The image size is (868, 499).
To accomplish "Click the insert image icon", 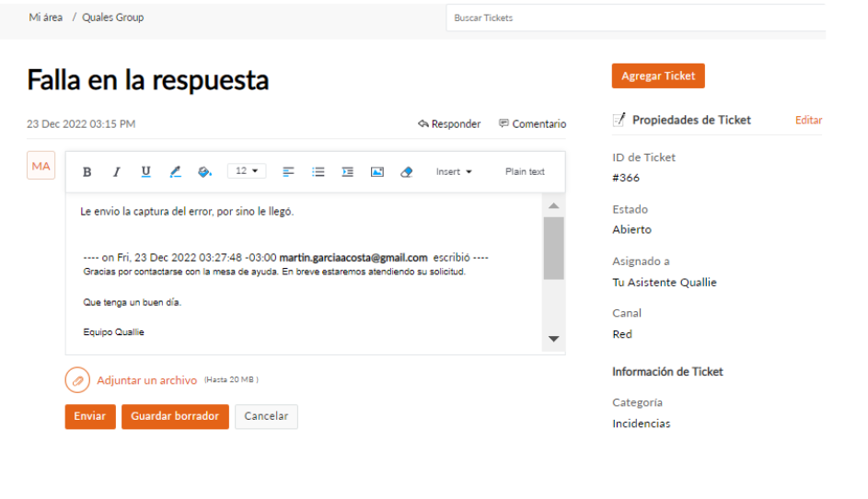I will (376, 172).
